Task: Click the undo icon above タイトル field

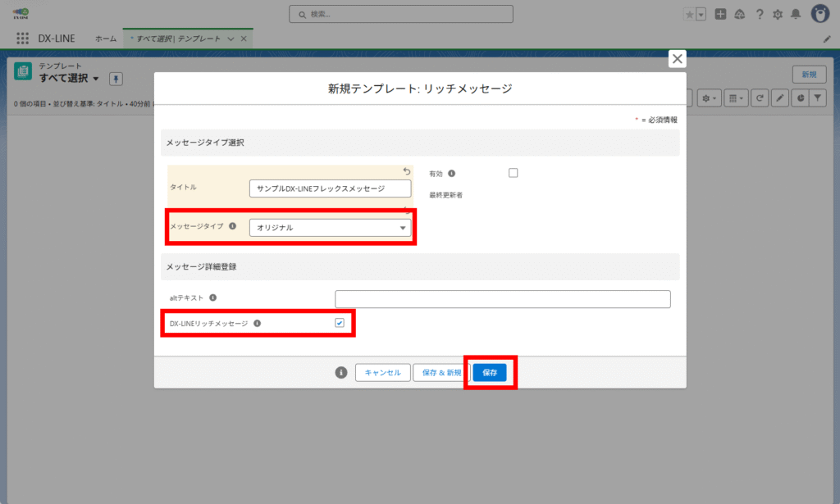Action: click(407, 170)
